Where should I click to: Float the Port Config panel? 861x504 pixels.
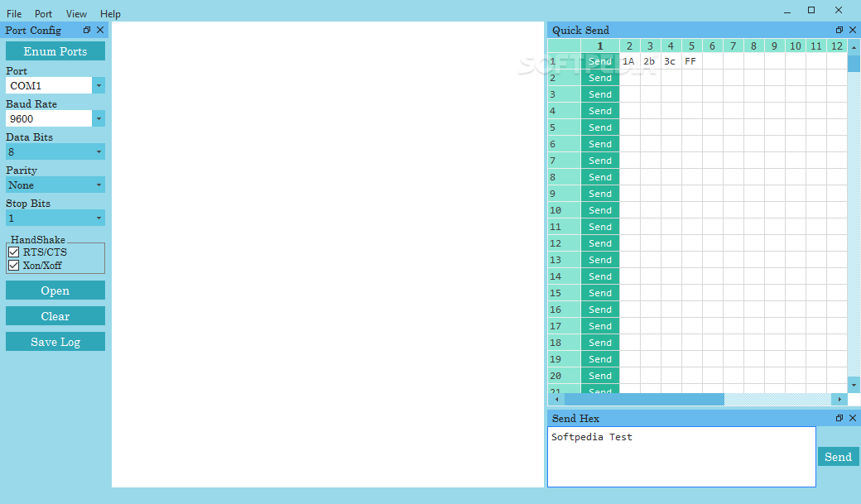pos(87,30)
